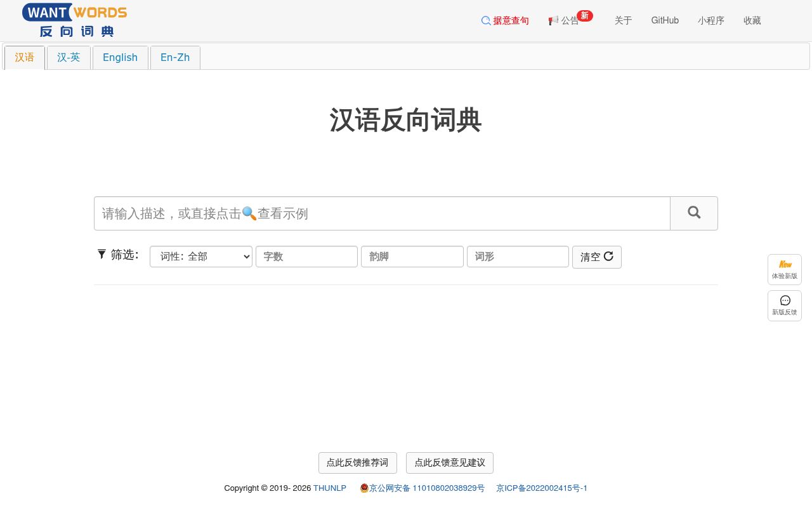Click the magnifier search button
The height and width of the screenshot is (508, 812).
tap(694, 213)
